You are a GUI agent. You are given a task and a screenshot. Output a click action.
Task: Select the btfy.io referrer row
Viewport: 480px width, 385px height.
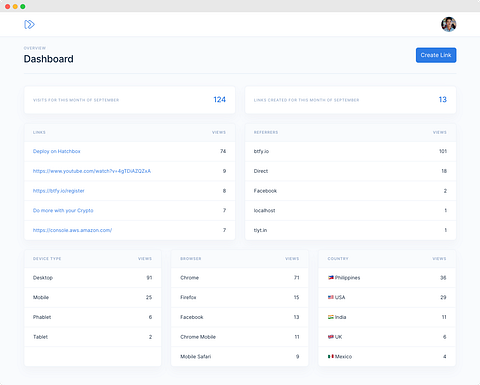350,151
